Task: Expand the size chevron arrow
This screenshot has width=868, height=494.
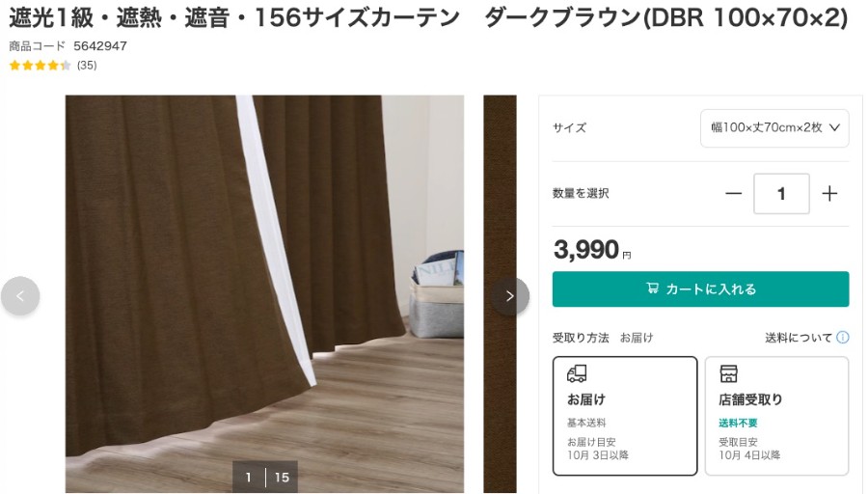Action: tap(834, 128)
